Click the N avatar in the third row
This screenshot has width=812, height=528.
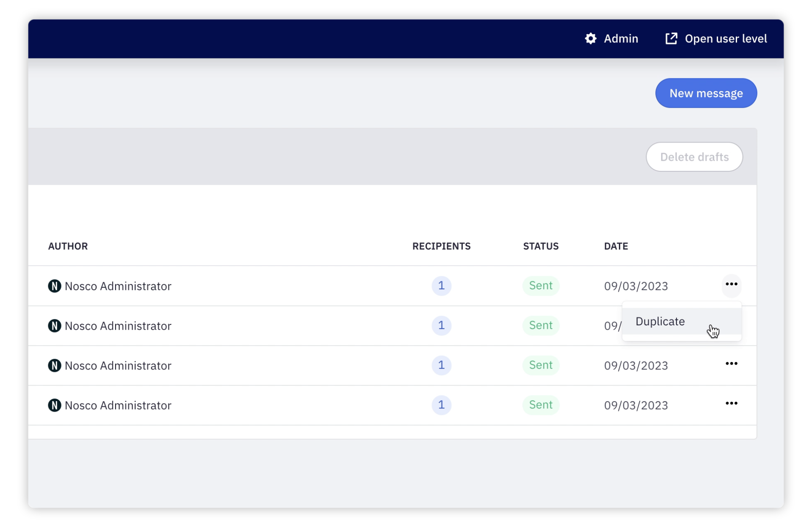coord(54,366)
